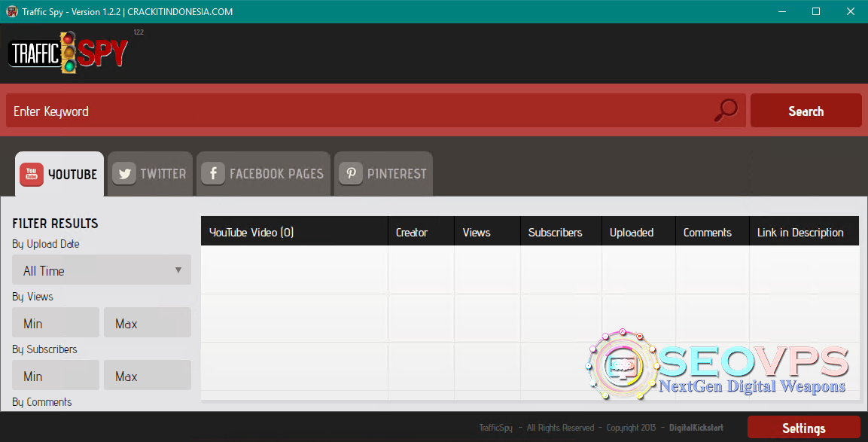The height and width of the screenshot is (442, 868).
Task: Click the Facebook f icon
Action: point(213,173)
